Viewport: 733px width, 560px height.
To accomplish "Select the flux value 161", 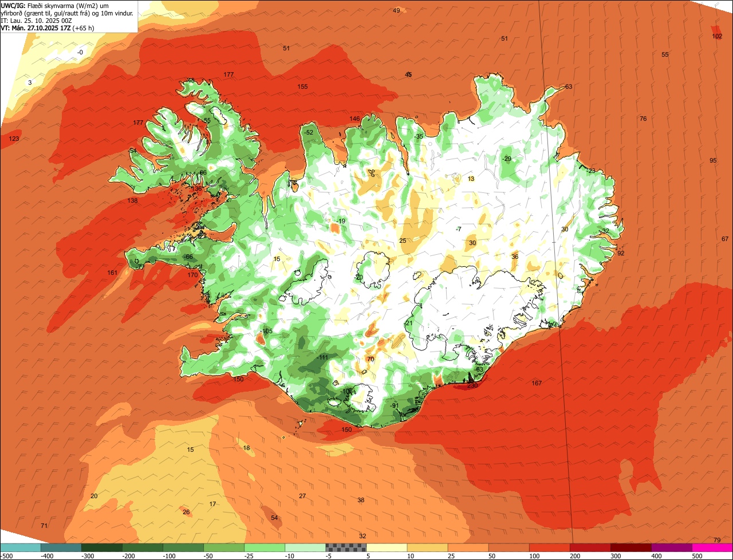I will click(112, 273).
